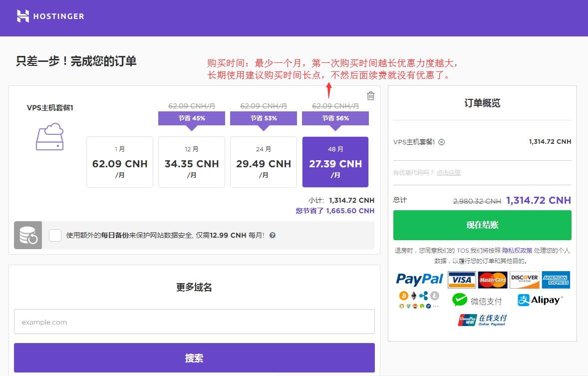The height and width of the screenshot is (376, 588).
Task: Select the 24-month 29.49 CNH plan
Action: click(264, 162)
